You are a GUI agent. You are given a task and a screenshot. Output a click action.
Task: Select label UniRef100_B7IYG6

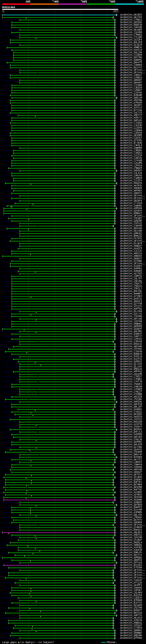click(x=131, y=110)
